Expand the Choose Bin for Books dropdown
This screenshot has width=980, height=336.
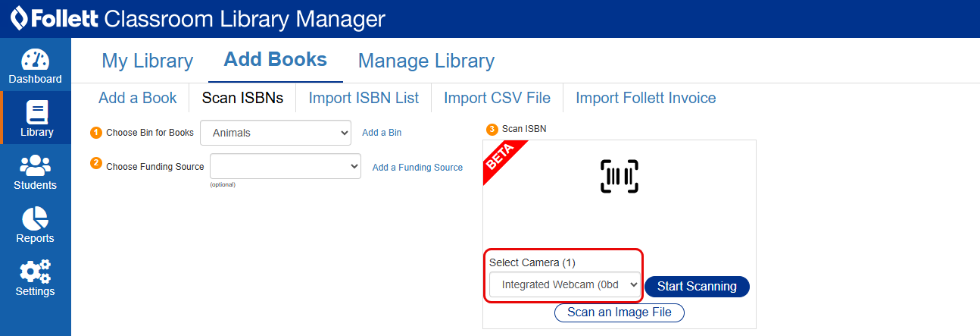click(276, 133)
